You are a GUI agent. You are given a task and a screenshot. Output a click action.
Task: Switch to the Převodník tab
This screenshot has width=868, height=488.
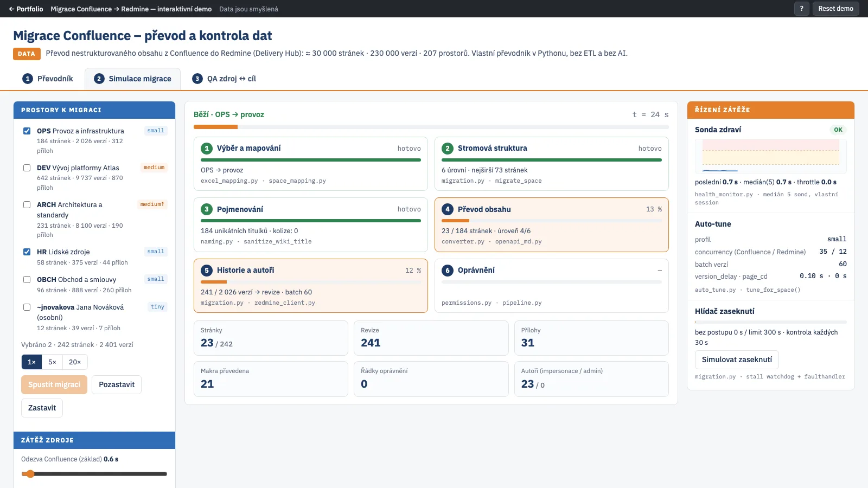coord(48,79)
